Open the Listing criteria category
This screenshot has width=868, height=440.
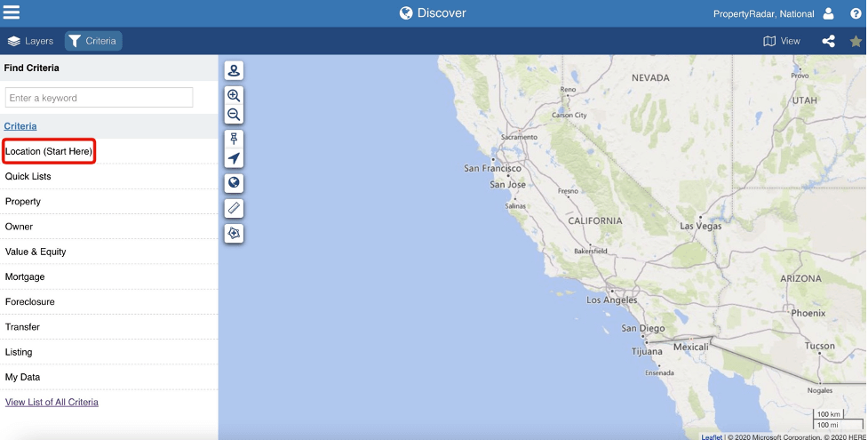(109, 352)
